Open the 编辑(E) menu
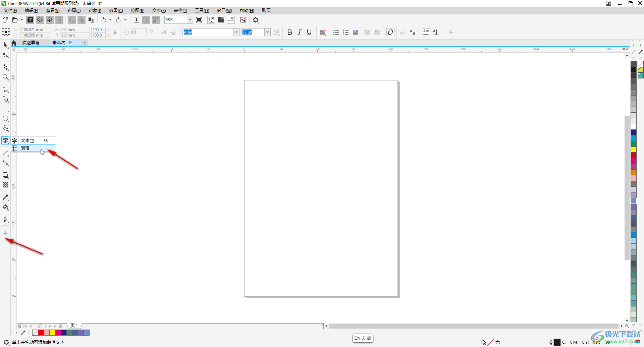 coord(32,10)
